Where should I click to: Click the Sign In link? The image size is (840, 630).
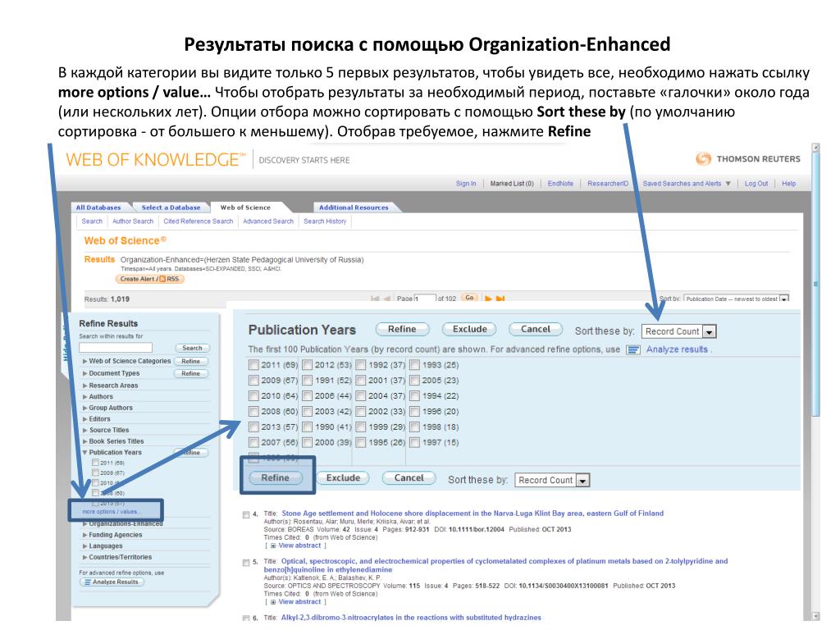(x=466, y=184)
